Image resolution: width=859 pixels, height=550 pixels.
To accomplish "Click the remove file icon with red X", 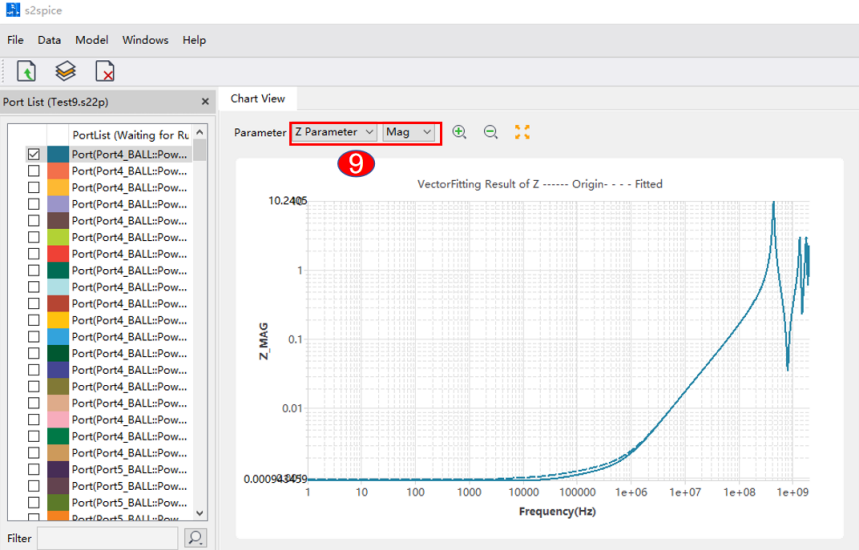I will point(105,71).
